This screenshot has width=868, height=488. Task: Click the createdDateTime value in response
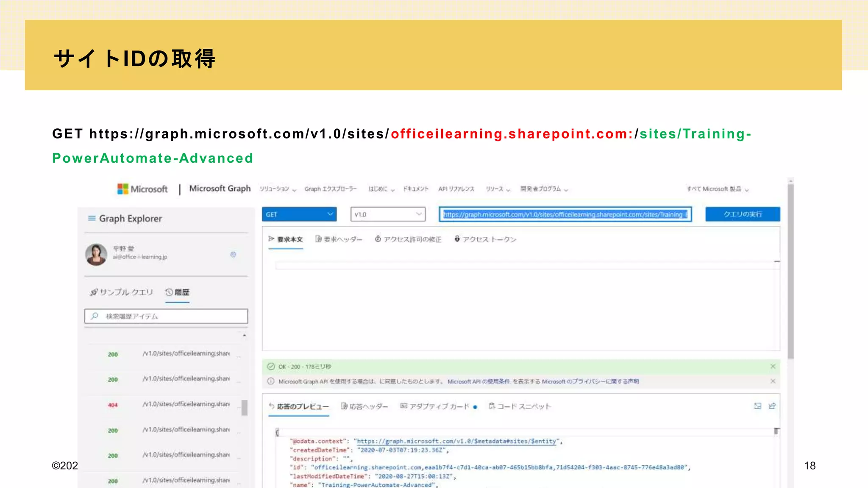(402, 450)
